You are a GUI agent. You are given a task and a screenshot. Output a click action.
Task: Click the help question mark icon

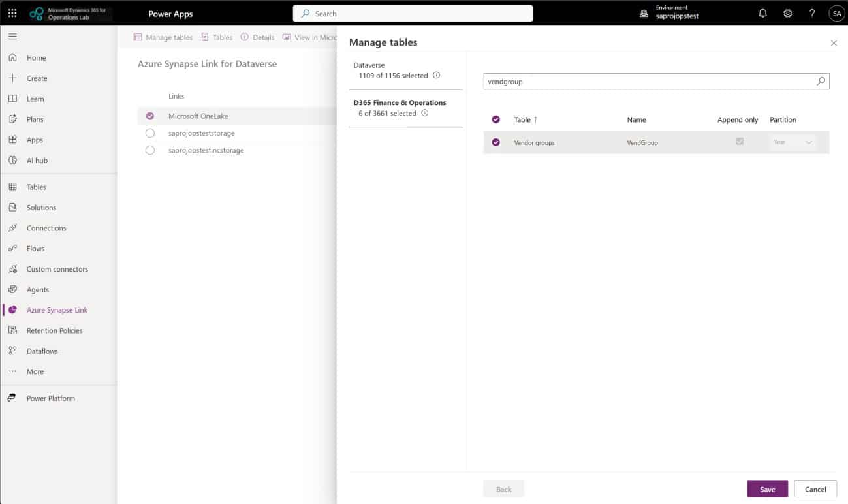pos(812,13)
